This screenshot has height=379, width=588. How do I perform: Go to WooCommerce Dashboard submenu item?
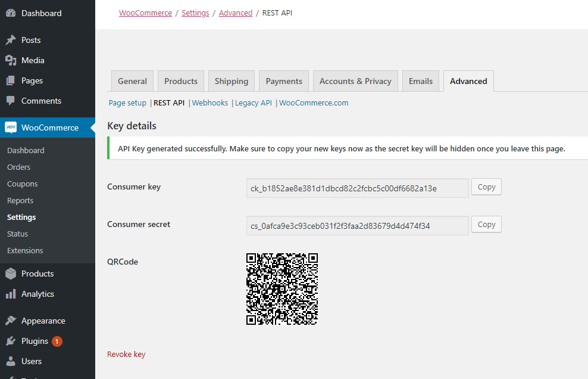tap(26, 150)
